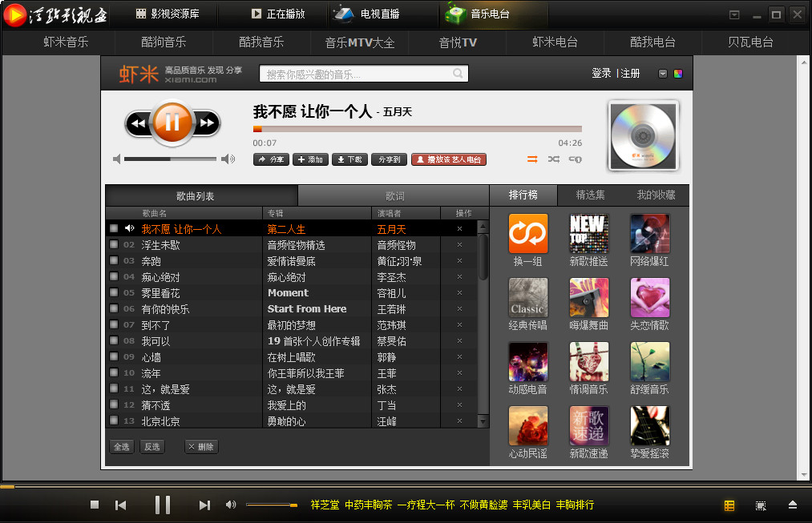This screenshot has height=523, width=812.
Task: Click the 删除 delete button
Action: click(201, 446)
